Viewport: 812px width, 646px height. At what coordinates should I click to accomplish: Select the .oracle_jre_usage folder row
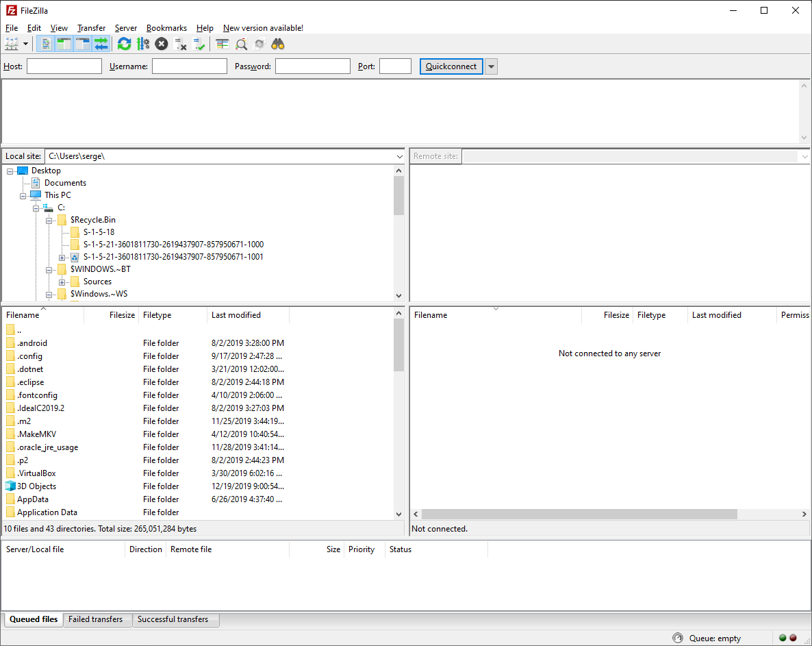(199, 447)
